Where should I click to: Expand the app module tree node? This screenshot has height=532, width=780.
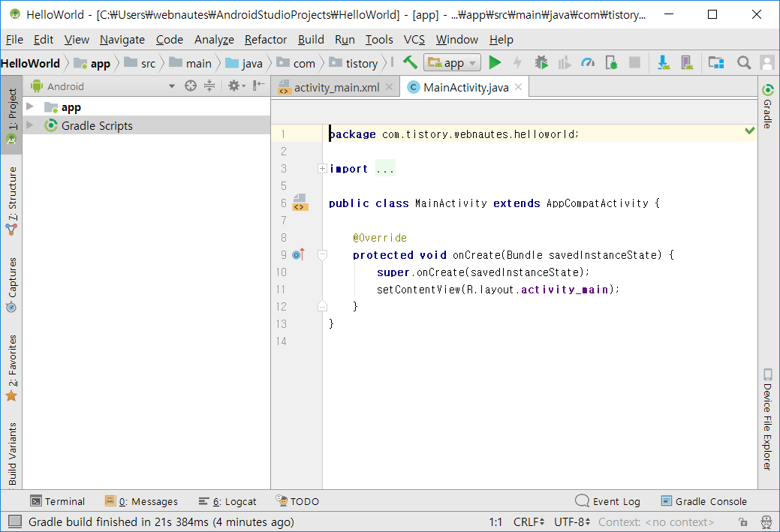pyautogui.click(x=30, y=107)
